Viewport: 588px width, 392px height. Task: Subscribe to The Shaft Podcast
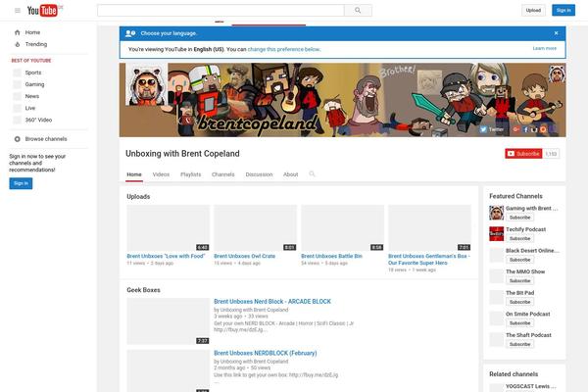pos(519,344)
